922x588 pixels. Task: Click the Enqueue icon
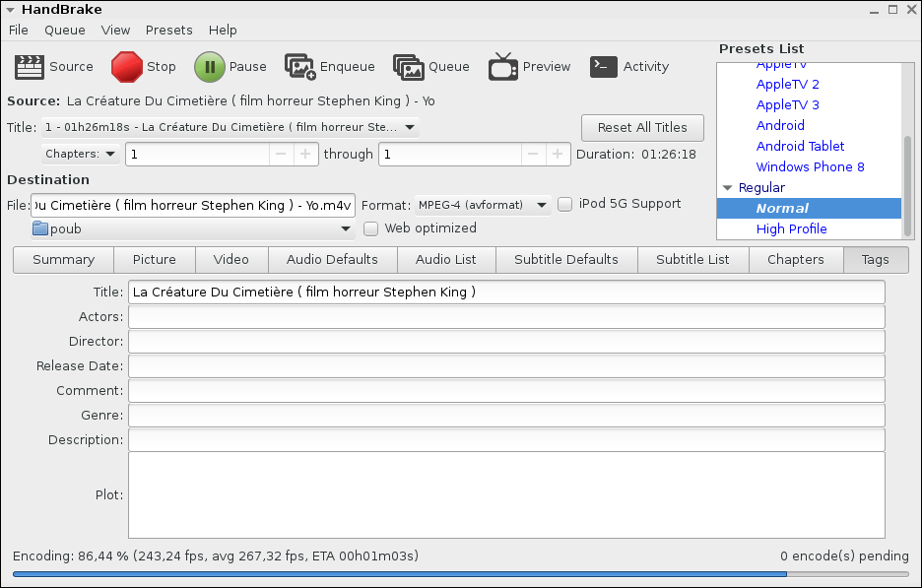[x=299, y=66]
